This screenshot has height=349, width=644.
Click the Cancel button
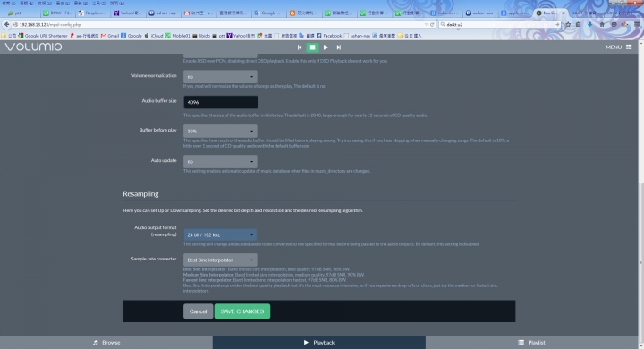[198, 311]
